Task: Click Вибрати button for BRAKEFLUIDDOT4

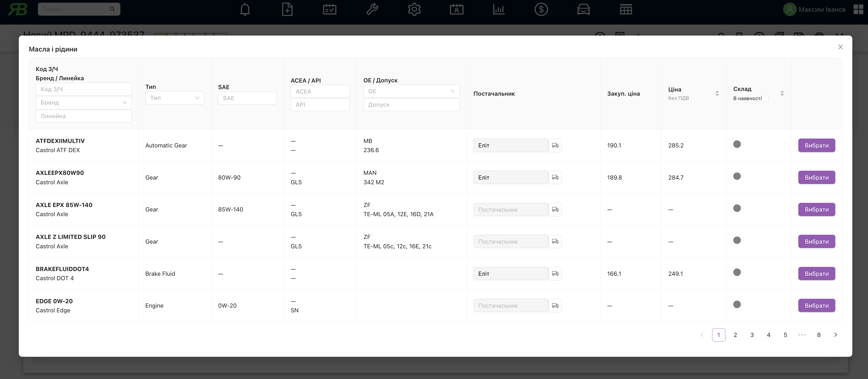Action: pyautogui.click(x=817, y=273)
